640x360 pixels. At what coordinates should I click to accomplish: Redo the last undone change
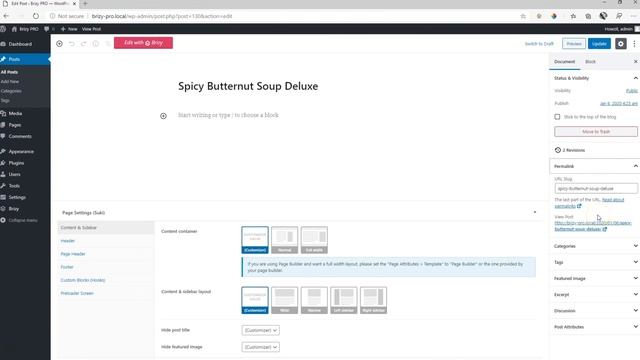point(84,43)
